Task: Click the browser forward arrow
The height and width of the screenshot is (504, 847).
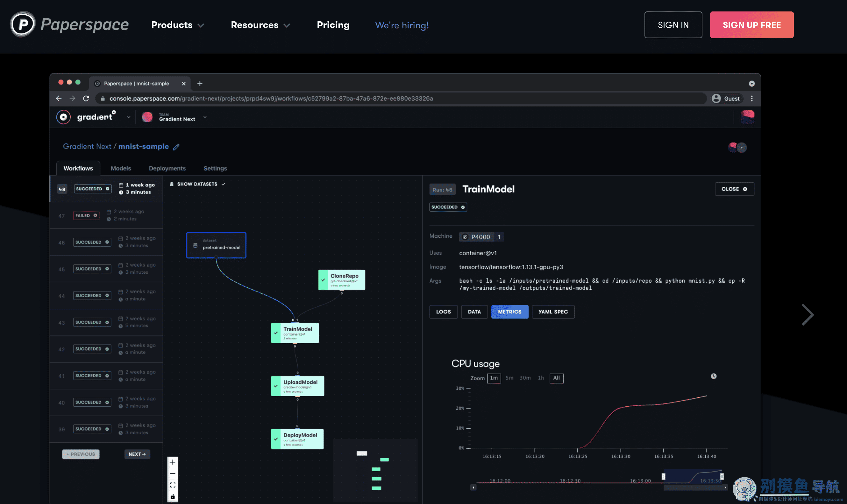Action: point(72,99)
